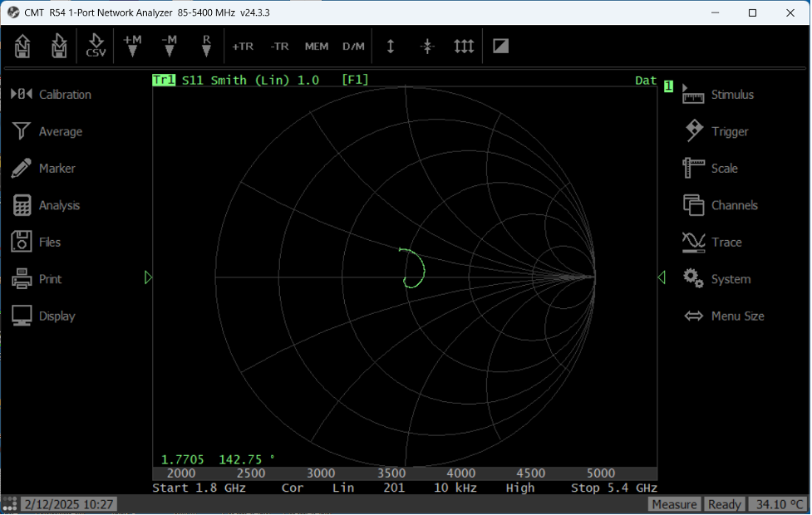The width and height of the screenshot is (812, 515).
Task: Click the date and time in status bar
Action: 69,504
